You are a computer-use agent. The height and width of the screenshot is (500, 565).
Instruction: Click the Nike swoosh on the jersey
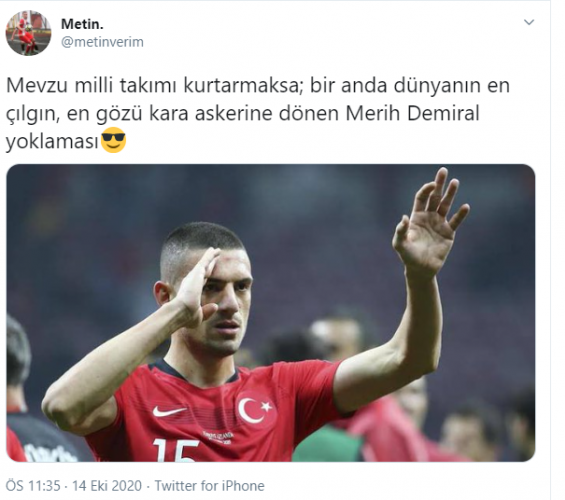169,411
